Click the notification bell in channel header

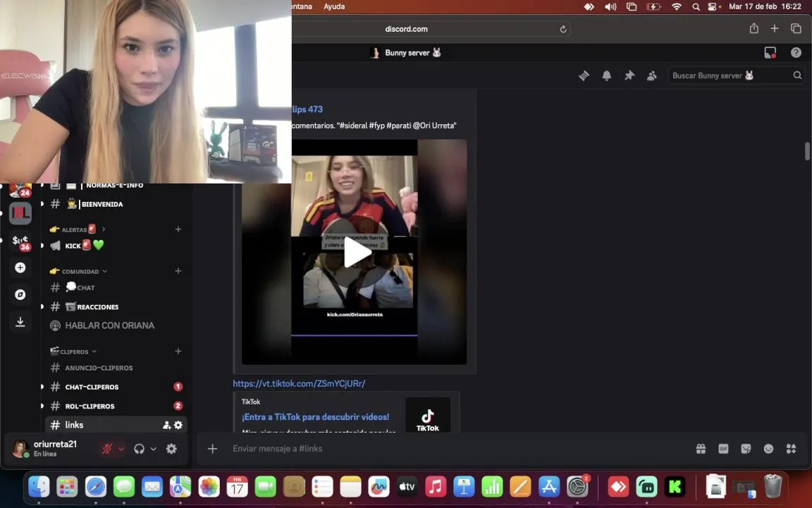point(606,75)
